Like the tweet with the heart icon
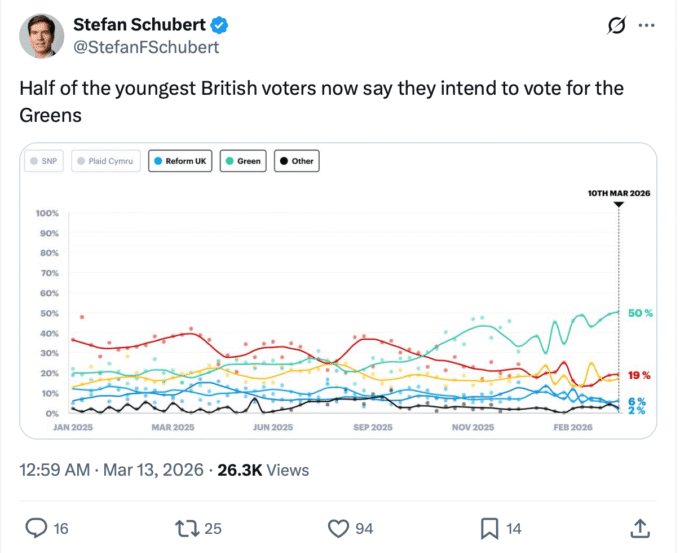680x553 pixels. [x=338, y=527]
